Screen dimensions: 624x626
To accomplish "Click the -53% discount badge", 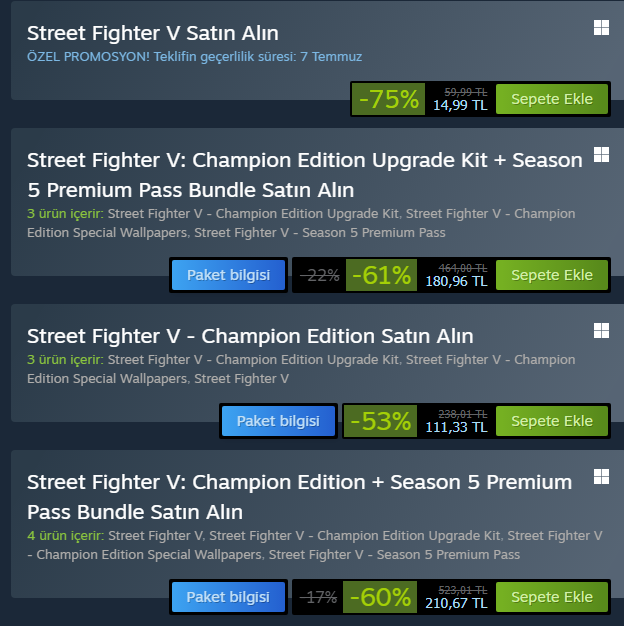I will 381,421.
